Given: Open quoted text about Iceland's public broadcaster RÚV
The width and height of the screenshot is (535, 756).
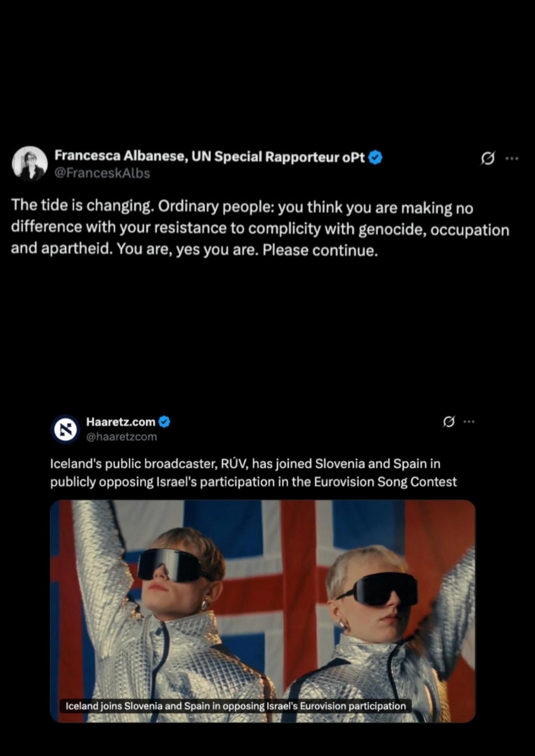Looking at the screenshot, I should [253, 472].
